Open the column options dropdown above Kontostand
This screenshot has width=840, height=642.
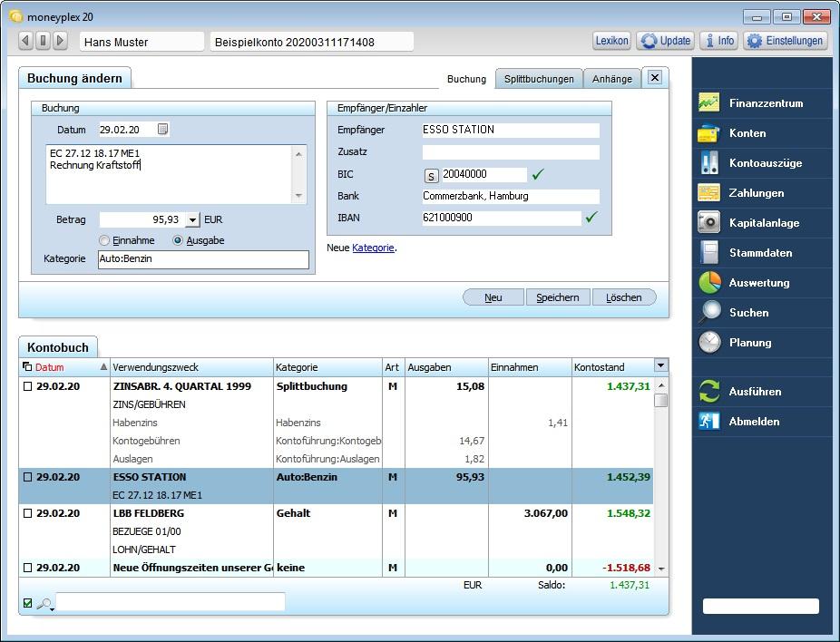point(659,367)
